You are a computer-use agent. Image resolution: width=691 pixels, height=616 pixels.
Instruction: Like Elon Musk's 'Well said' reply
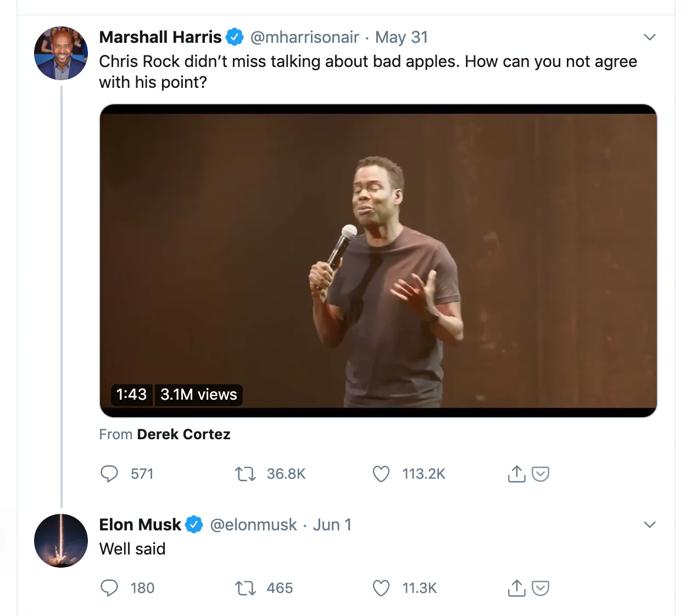click(x=381, y=588)
